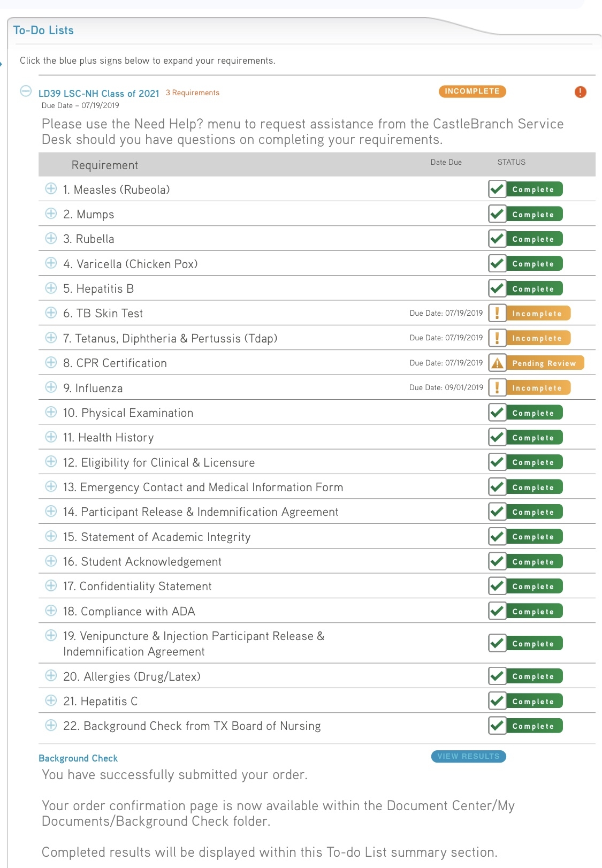Click the green checkmark for Hepatitis C
This screenshot has height=868, width=602.
coord(497,701)
